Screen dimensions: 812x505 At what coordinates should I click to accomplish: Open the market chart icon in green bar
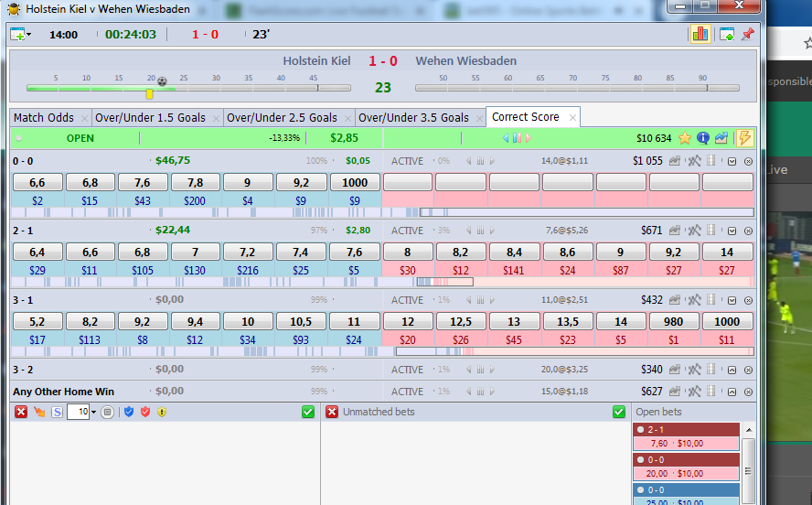[721, 138]
